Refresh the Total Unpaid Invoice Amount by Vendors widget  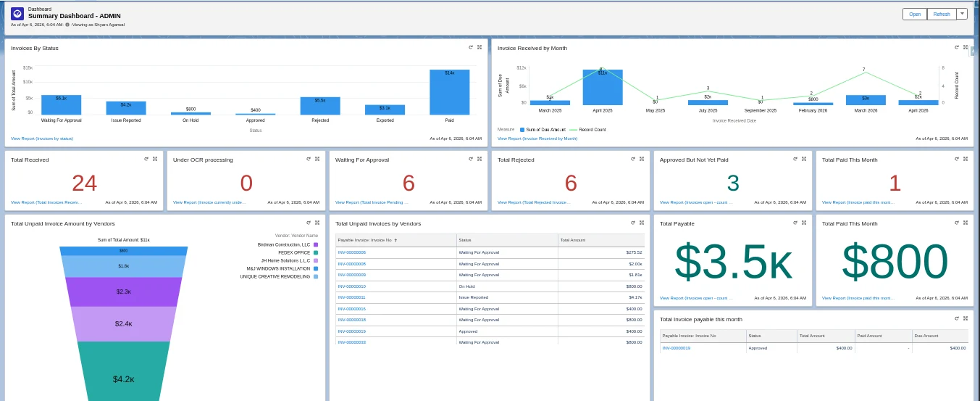pos(309,223)
